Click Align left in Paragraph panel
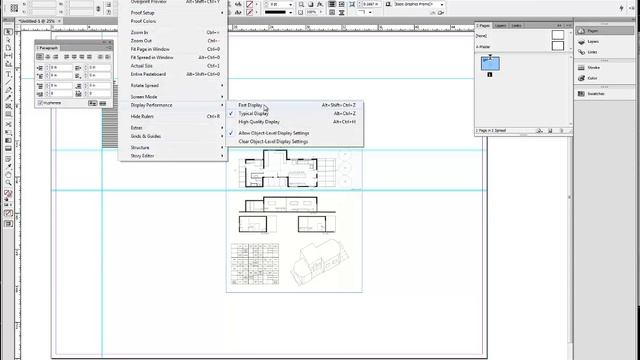This screenshot has height=360, width=640. 40,57
